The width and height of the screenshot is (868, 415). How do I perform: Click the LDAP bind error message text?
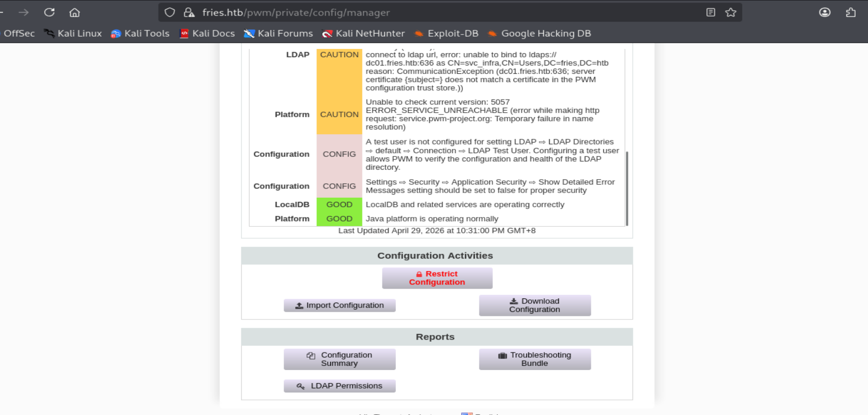pos(487,71)
